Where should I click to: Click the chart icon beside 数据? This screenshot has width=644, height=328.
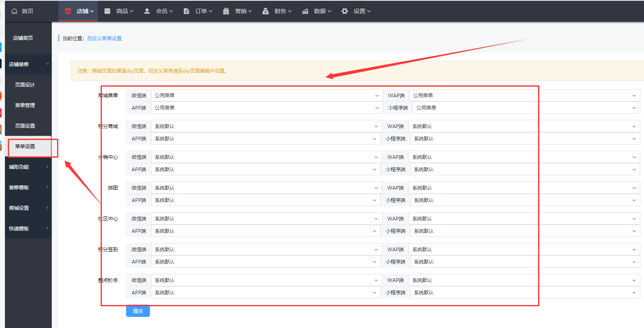pos(305,11)
